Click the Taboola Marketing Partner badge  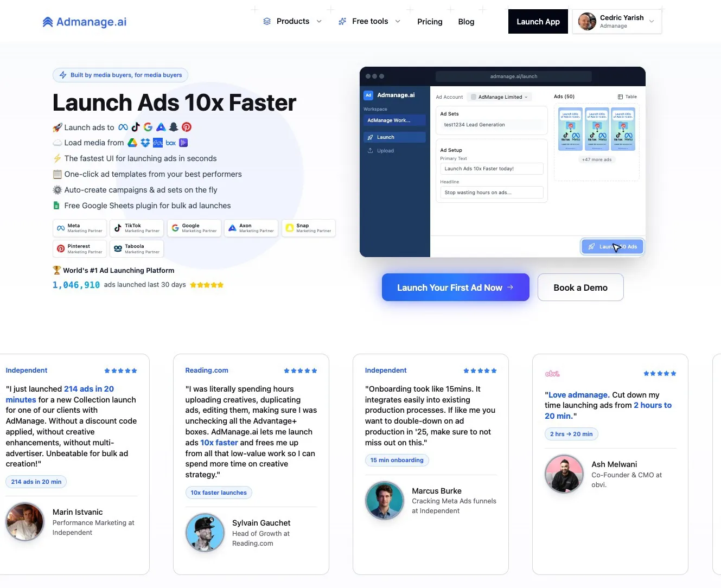tap(137, 248)
